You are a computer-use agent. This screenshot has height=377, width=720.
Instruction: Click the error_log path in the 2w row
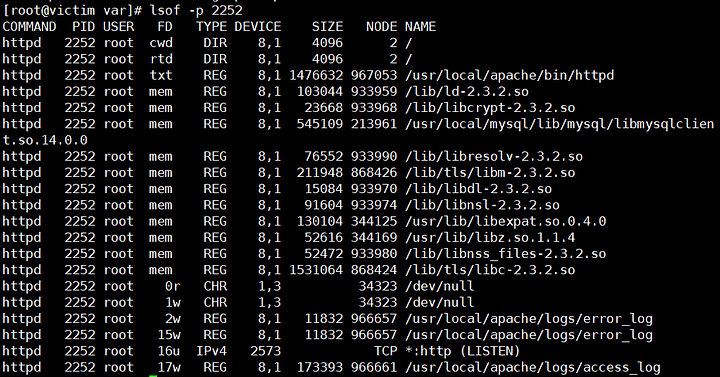(529, 319)
